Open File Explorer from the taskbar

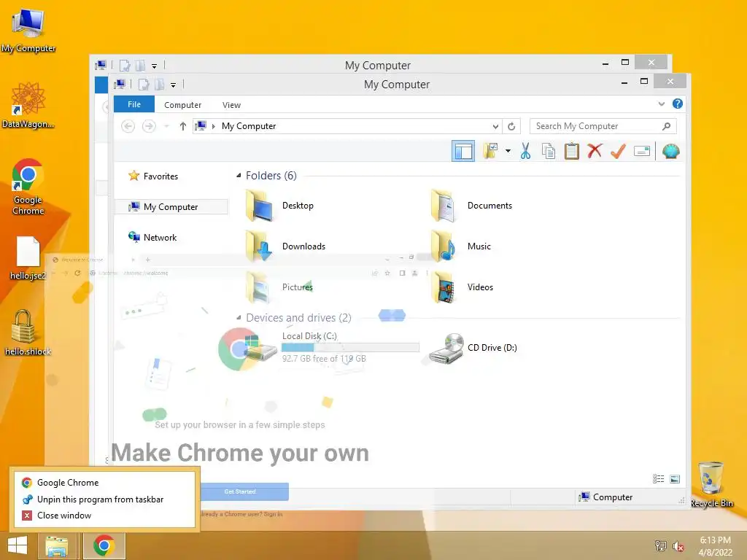tap(57, 545)
